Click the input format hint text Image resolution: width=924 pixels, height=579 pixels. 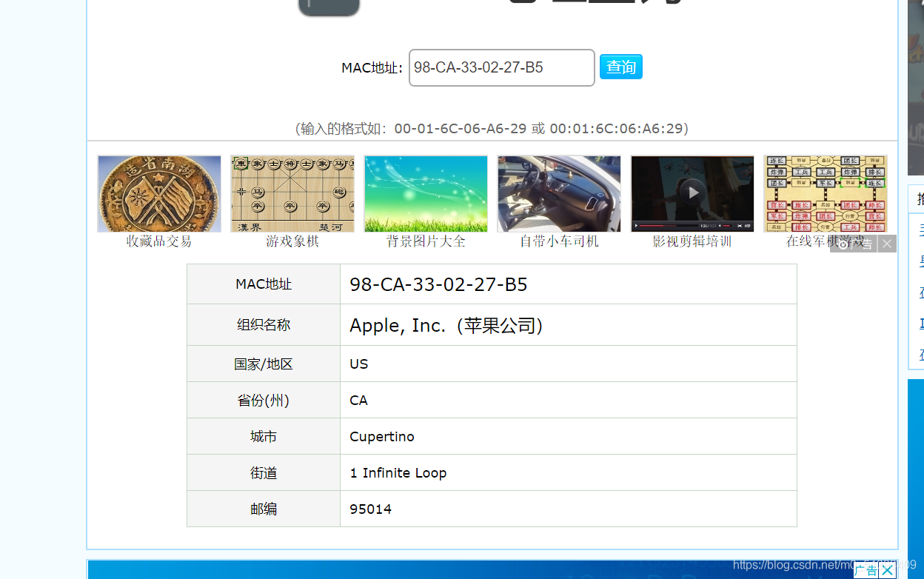[492, 128]
